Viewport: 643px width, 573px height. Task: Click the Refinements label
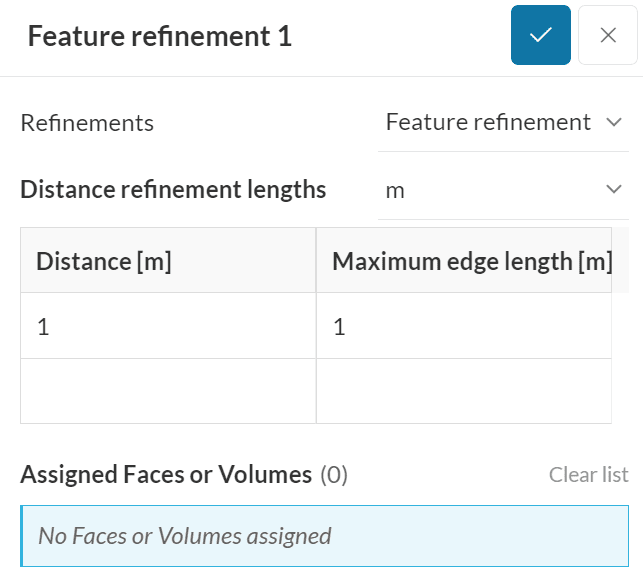[87, 123]
